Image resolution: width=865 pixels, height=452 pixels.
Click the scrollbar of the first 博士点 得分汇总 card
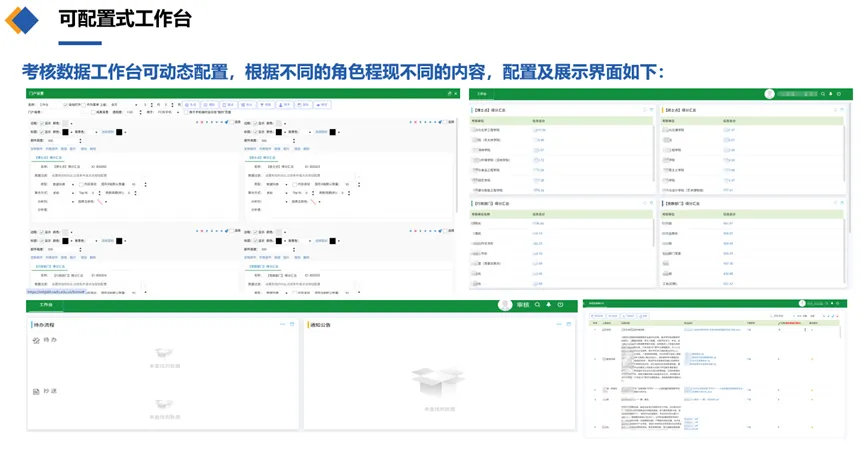click(x=653, y=153)
